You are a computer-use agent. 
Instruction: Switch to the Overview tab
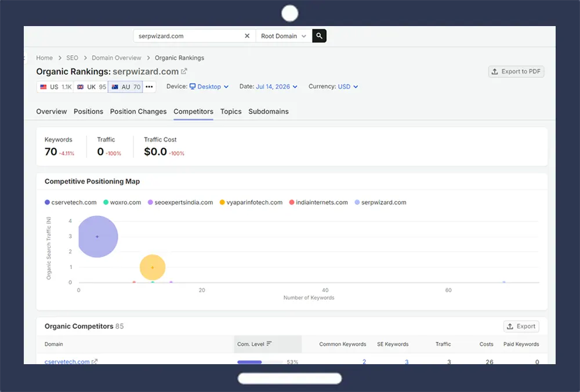pos(52,111)
